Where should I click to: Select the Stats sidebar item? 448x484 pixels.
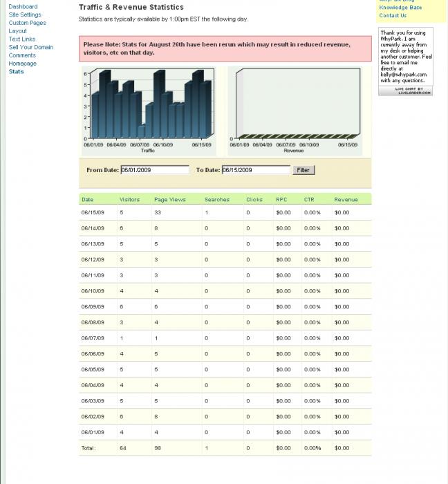[17, 71]
